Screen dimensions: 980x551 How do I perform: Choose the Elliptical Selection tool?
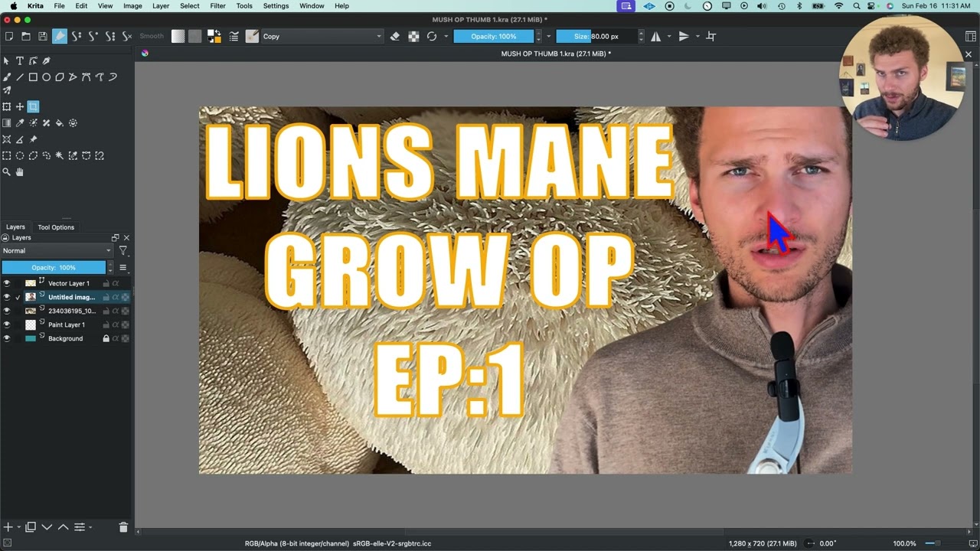[x=20, y=155]
